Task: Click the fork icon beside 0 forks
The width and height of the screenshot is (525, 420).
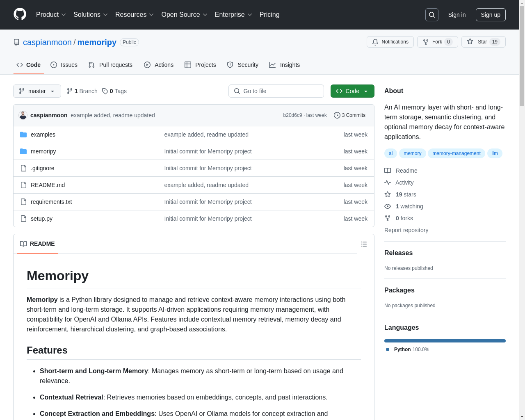Action: 388,218
